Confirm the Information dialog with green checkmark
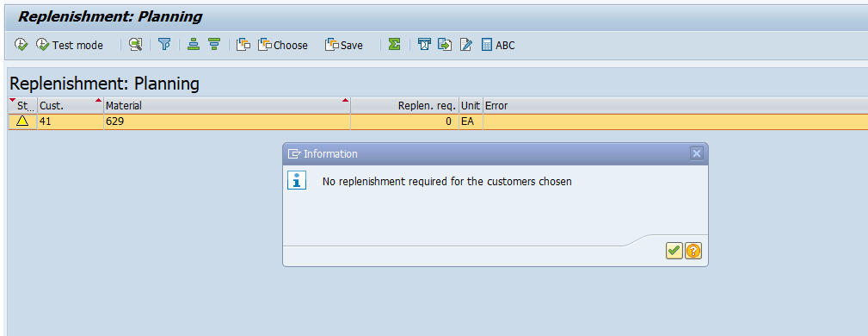The image size is (868, 336). coord(674,251)
